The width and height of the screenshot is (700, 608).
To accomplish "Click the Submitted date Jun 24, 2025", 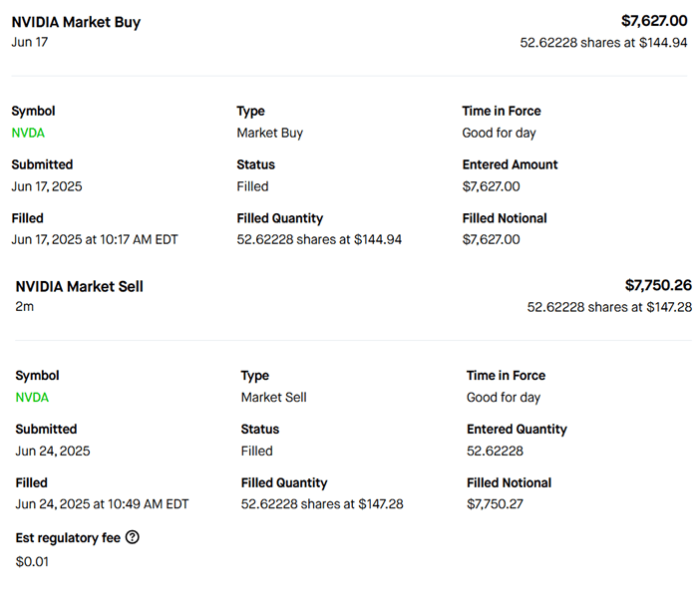I will tap(53, 452).
